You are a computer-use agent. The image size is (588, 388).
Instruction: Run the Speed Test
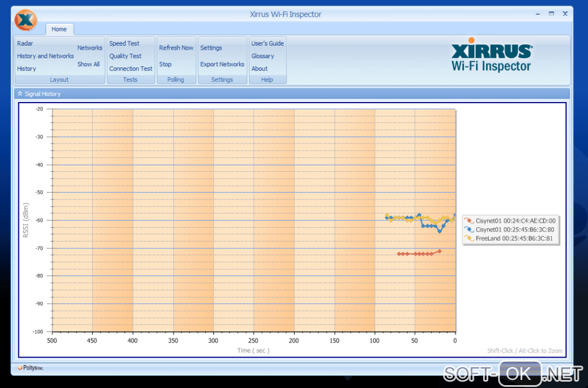[x=124, y=43]
